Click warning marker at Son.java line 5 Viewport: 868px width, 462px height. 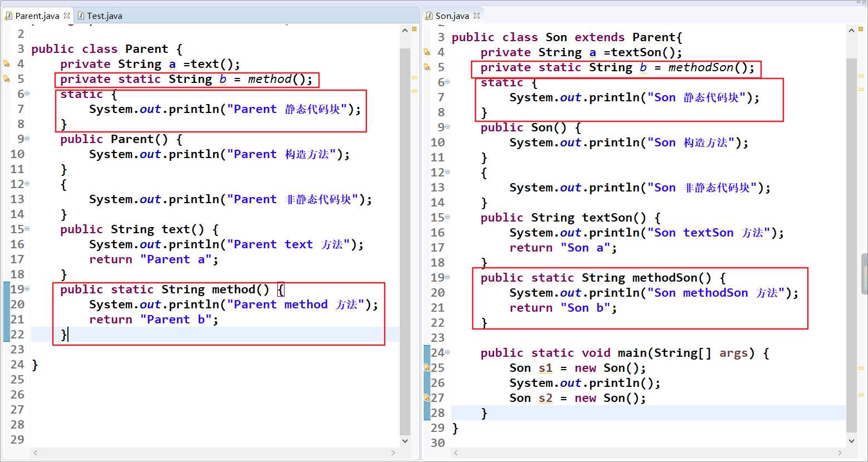tap(427, 67)
